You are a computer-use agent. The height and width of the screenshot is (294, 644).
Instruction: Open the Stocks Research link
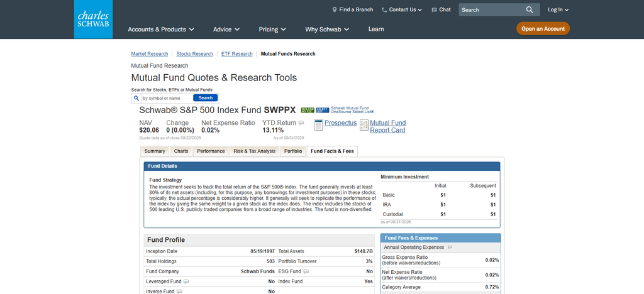195,54
